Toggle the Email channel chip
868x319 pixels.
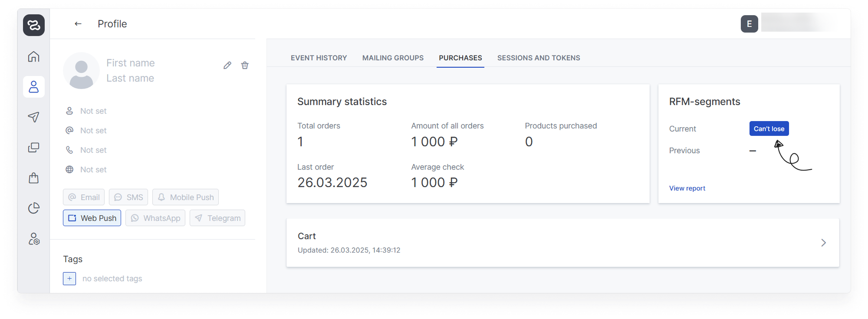coord(84,197)
